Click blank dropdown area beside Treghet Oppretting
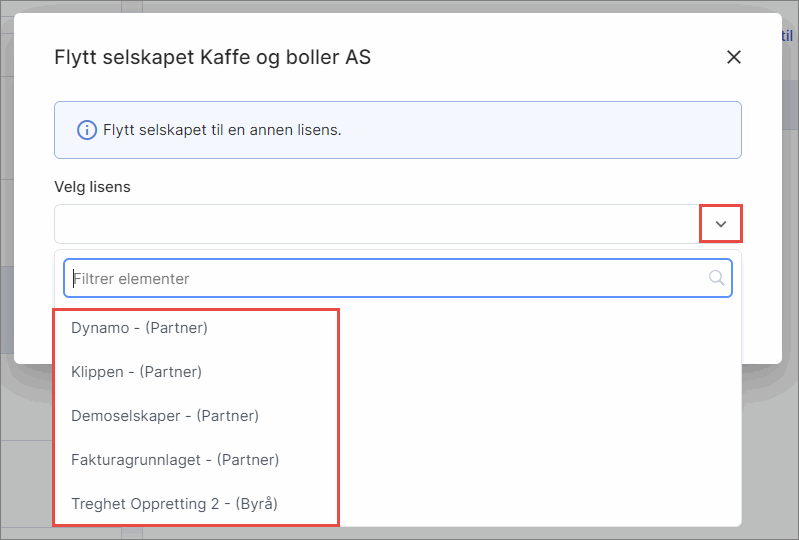The width and height of the screenshot is (799, 540). click(x=540, y=503)
